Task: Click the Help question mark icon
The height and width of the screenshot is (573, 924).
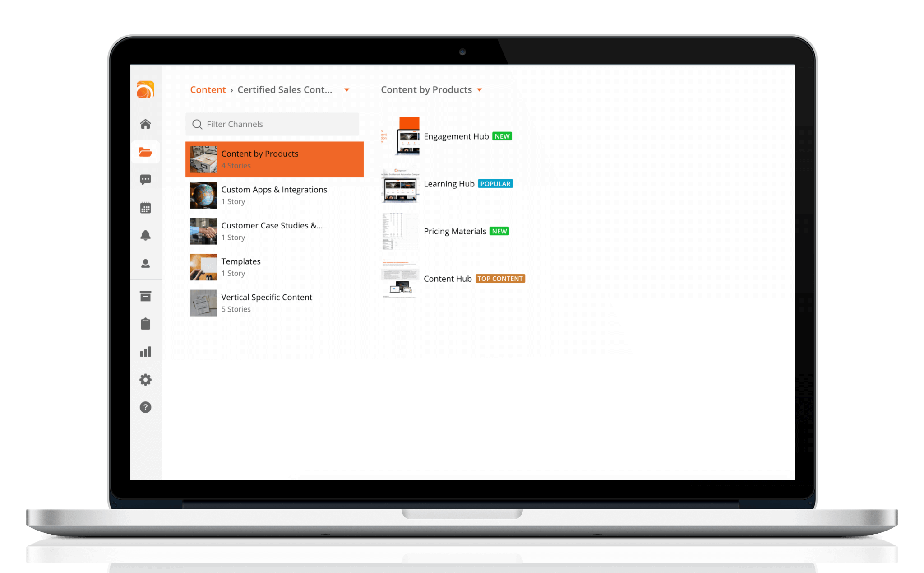Action: pos(146,408)
